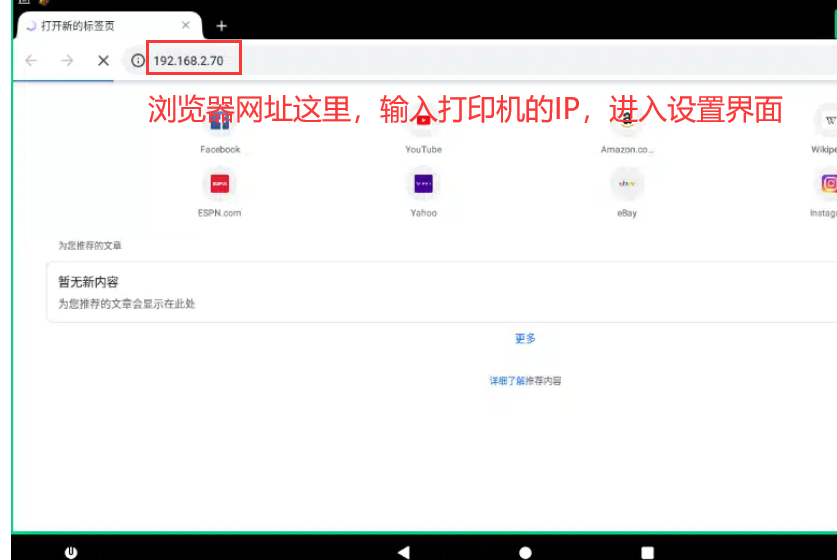837x560 pixels.
Task: Tap the Android back navigation triangle
Action: click(x=404, y=552)
